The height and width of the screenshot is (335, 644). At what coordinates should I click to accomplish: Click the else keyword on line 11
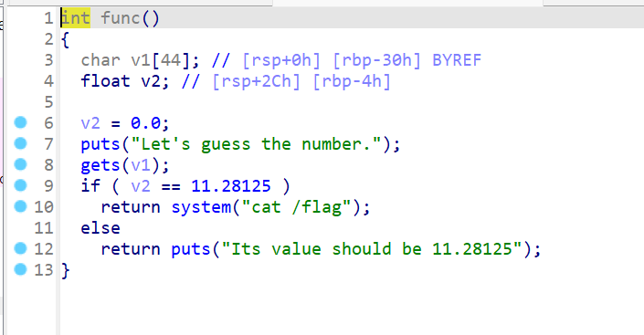click(100, 228)
